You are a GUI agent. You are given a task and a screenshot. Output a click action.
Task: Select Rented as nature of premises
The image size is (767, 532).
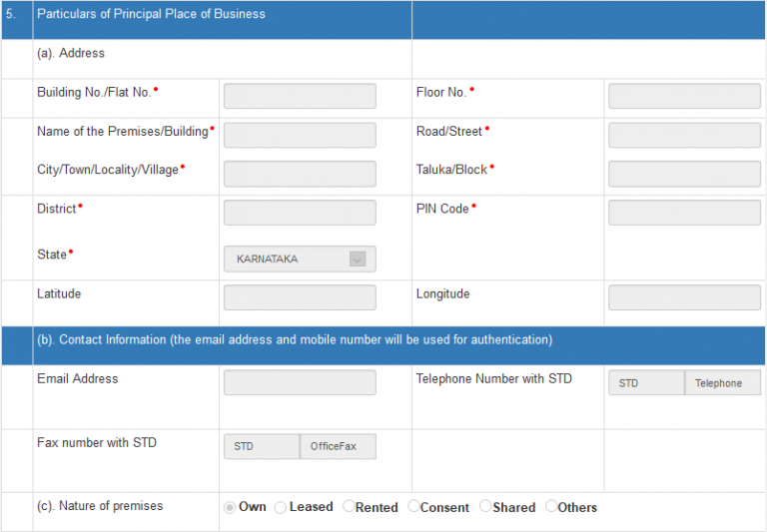point(349,506)
